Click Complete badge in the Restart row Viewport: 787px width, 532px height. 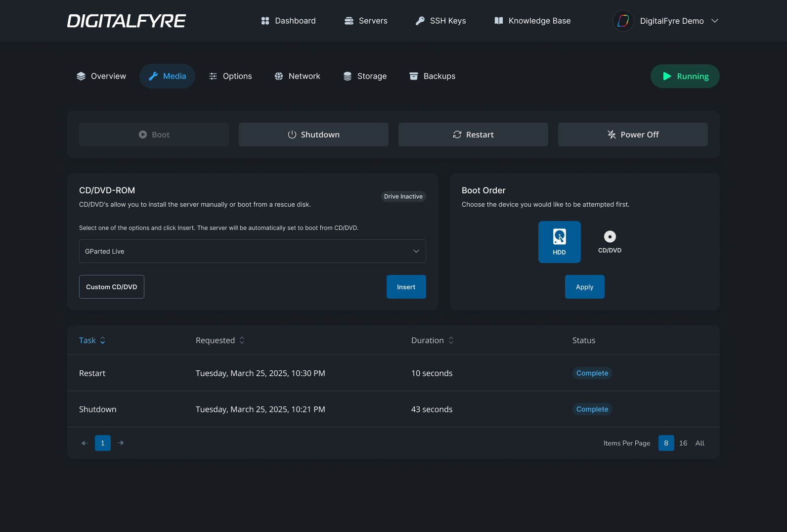click(x=592, y=373)
